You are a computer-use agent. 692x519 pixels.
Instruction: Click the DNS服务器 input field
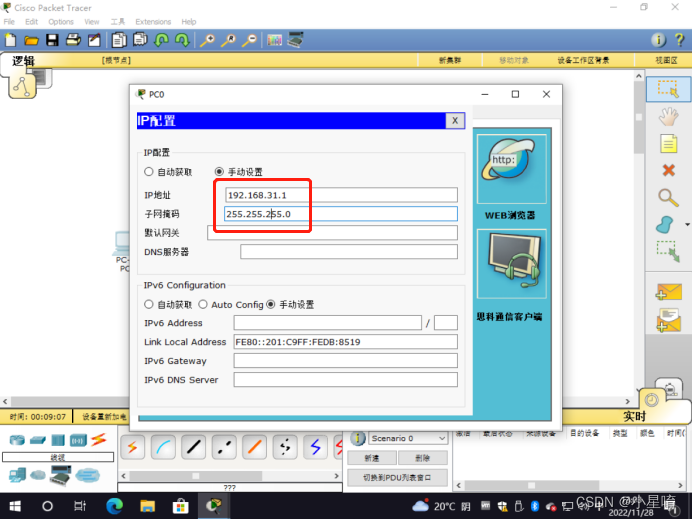coord(349,252)
